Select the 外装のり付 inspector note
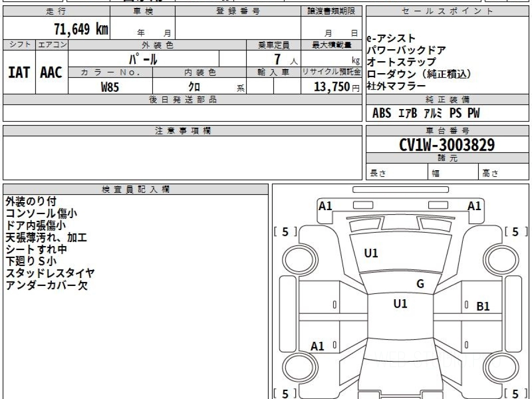This screenshot has height=399, width=532. coord(31,202)
